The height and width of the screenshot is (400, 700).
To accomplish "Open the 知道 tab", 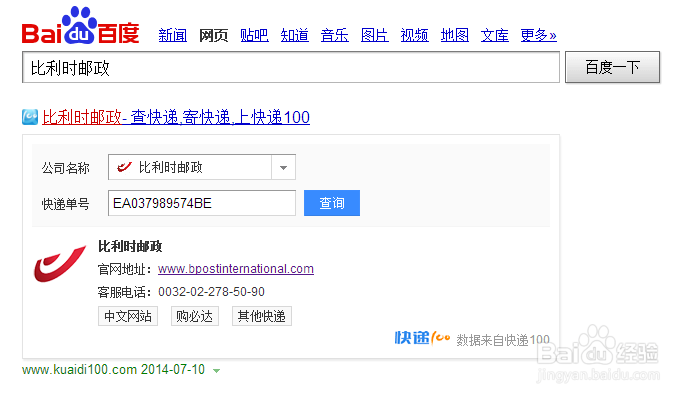I will coord(295,35).
